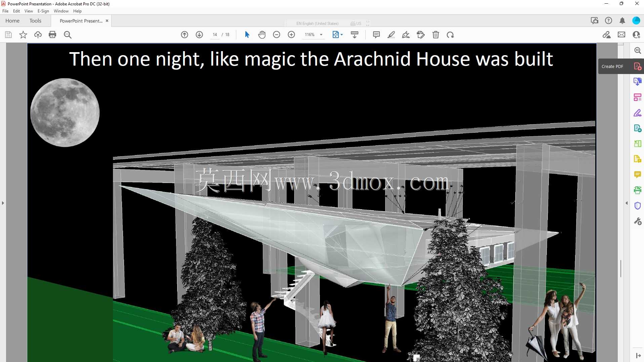Add the document to starred favorites
644x362 pixels.
pos(23,35)
